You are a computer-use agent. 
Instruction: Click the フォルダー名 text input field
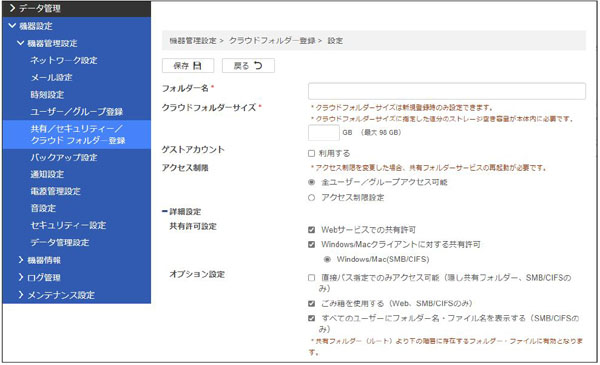pyautogui.click(x=447, y=91)
